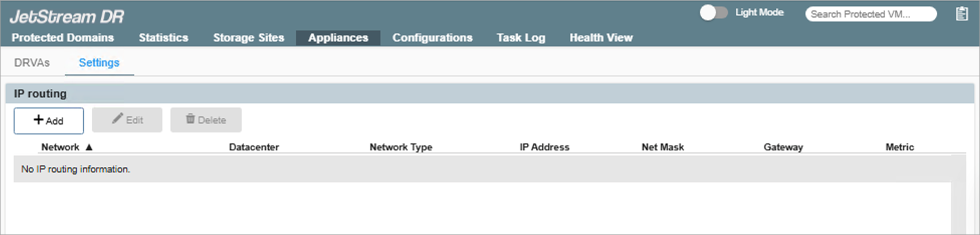Go to the Storage Sites tab

[248, 38]
